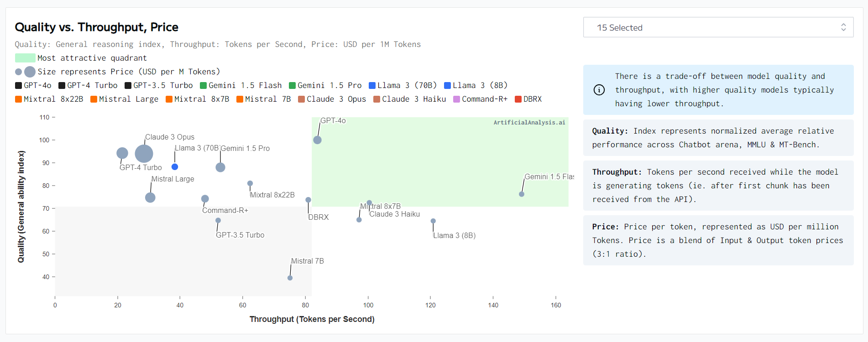Open the 15 Selected model dropdown
The height and width of the screenshot is (342, 868).
point(718,27)
